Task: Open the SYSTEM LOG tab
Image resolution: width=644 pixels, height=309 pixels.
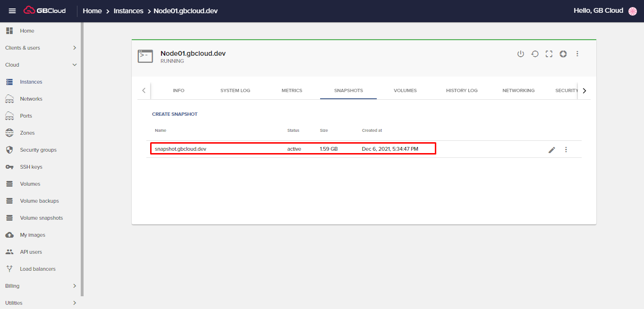Action: pyautogui.click(x=235, y=90)
